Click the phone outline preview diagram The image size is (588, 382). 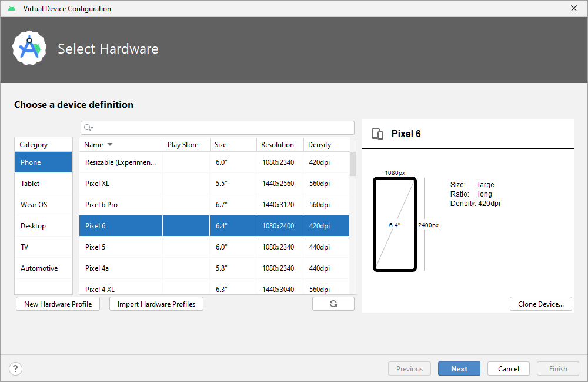(395, 224)
